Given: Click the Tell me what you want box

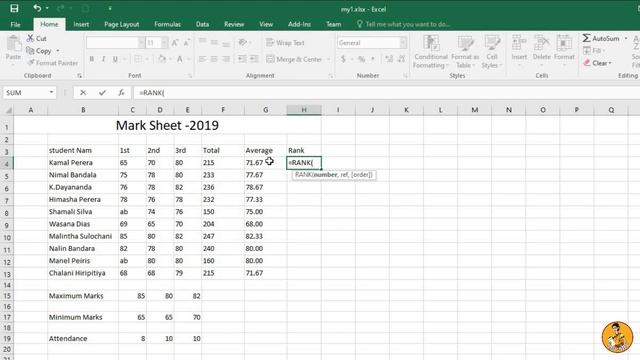Looking at the screenshot, I should click(404, 24).
